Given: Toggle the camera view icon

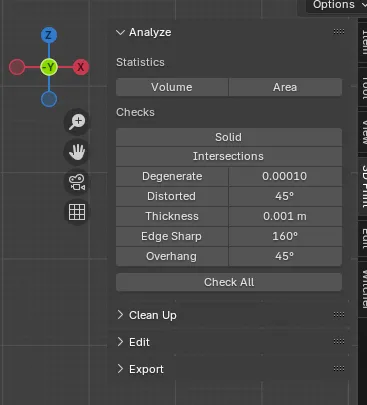Looking at the screenshot, I should click(x=77, y=182).
